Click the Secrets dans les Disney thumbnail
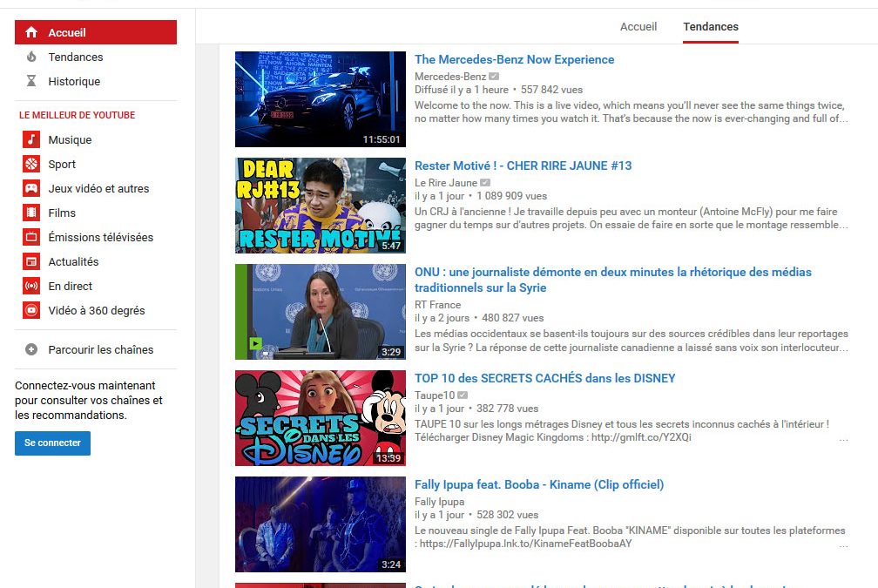The width and height of the screenshot is (878, 588). [321, 418]
